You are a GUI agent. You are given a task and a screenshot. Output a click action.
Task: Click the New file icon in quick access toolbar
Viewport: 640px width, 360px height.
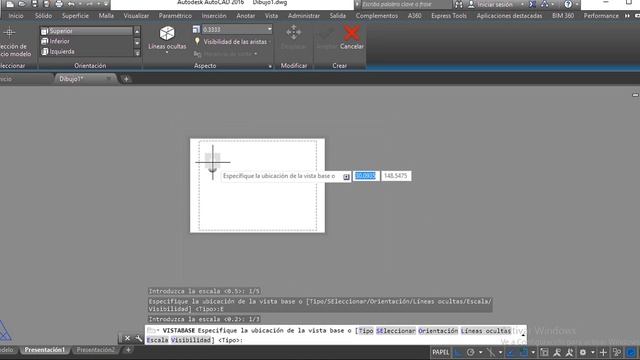coord(10,4)
